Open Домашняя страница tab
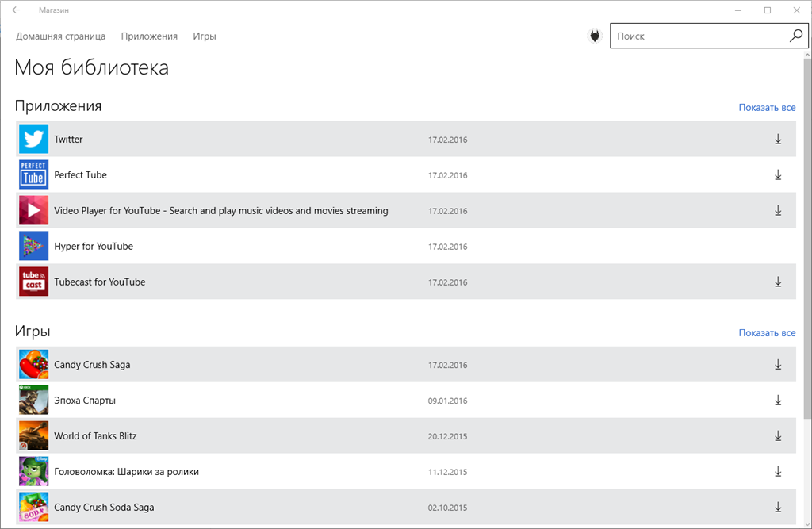812x529 pixels. tap(60, 36)
